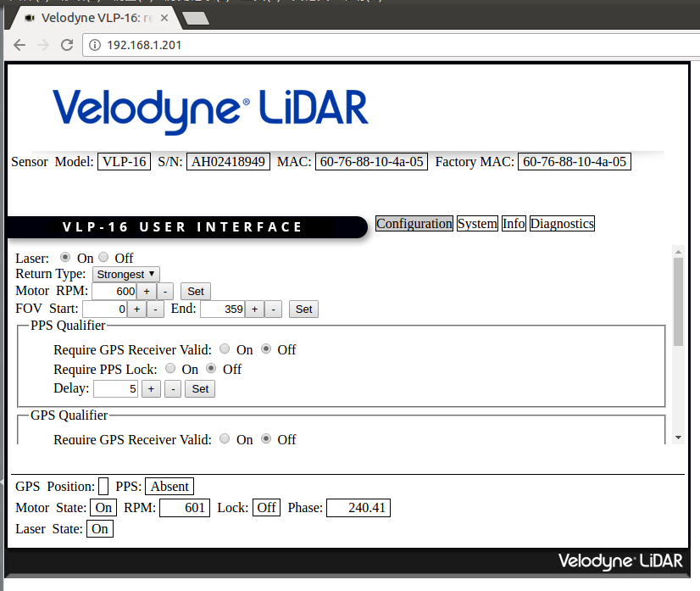
Task: Increase PPS Delay with plus button
Action: (151, 388)
